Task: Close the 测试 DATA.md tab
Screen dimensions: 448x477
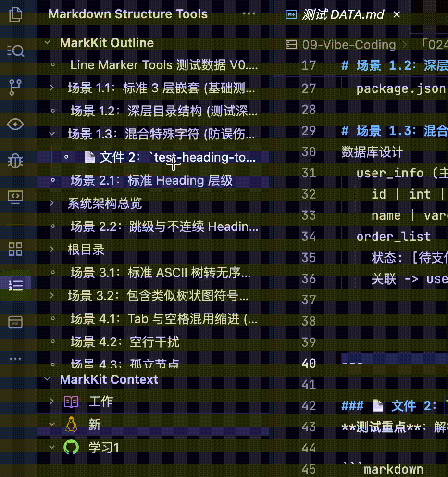Action: pos(397,14)
